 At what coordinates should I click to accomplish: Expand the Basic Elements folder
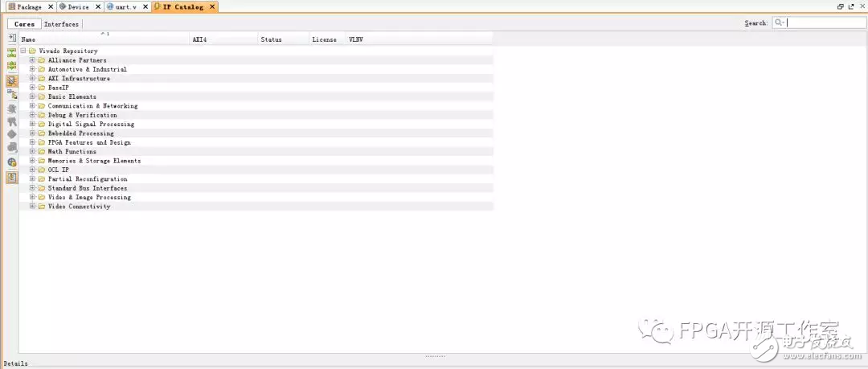pos(32,96)
